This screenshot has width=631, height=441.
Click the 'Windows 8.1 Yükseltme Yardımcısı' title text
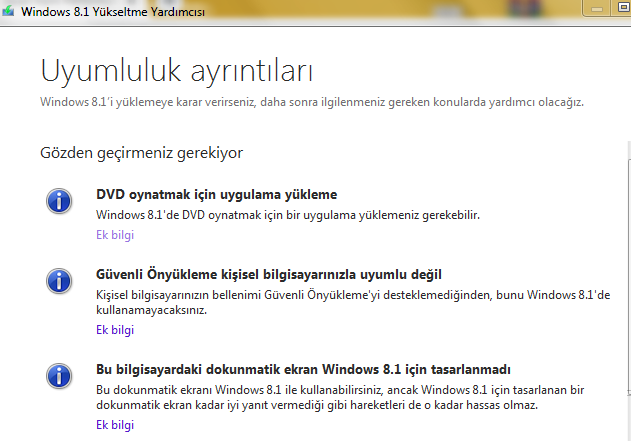(x=113, y=12)
